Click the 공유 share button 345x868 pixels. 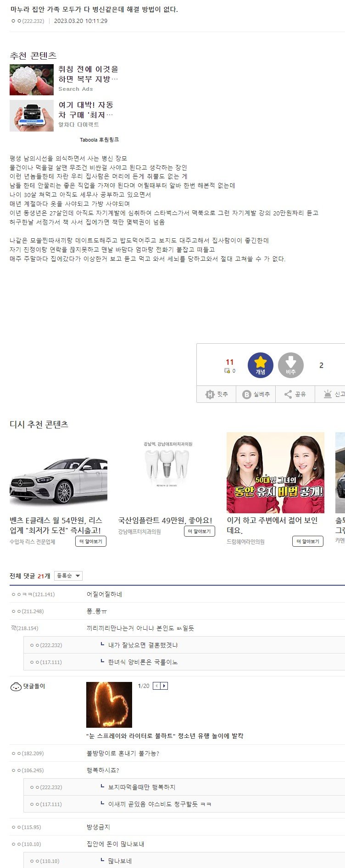click(295, 394)
